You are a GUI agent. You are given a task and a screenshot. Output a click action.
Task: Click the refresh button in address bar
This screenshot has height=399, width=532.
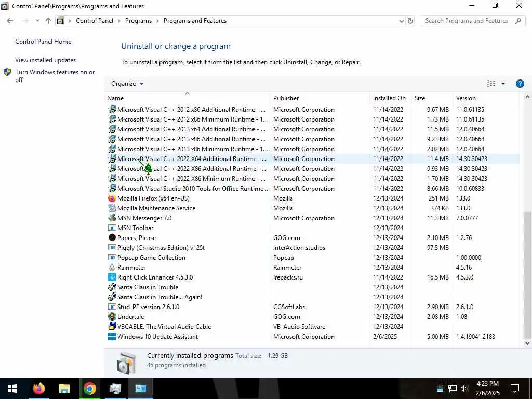pyautogui.click(x=410, y=21)
